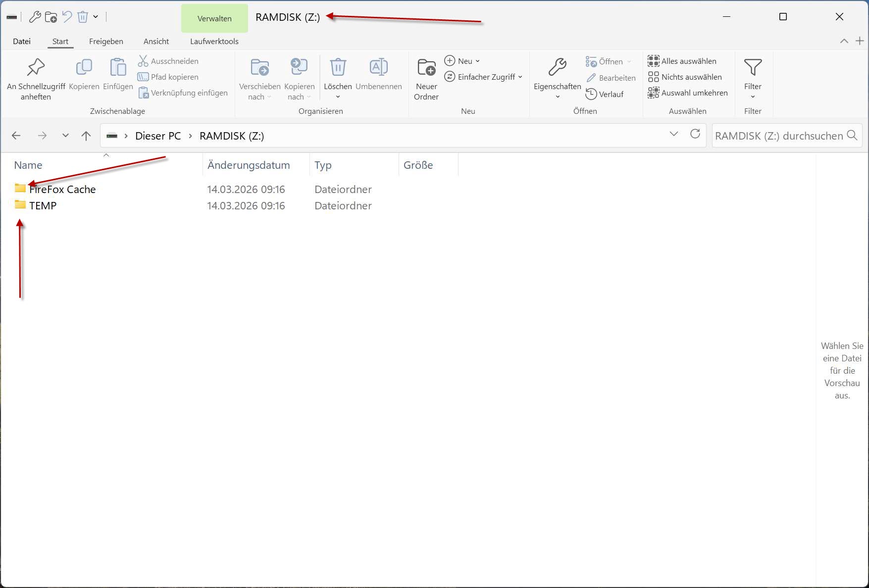Select the FireFox Cache folder
Image resolution: width=869 pixels, height=588 pixels.
point(62,189)
